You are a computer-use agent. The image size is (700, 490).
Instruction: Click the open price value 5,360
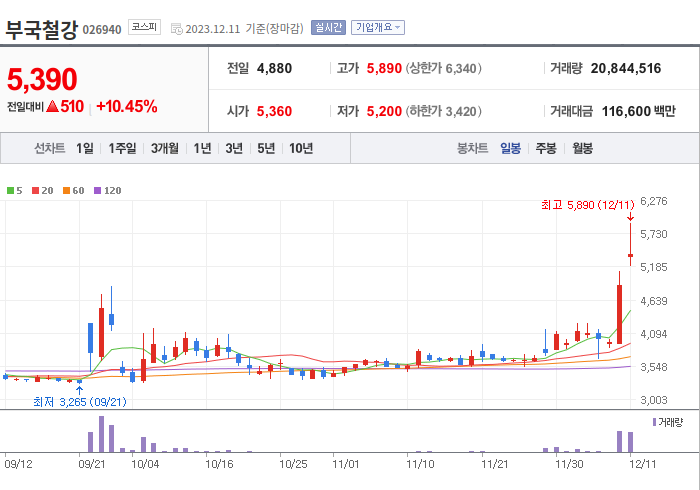point(275,111)
